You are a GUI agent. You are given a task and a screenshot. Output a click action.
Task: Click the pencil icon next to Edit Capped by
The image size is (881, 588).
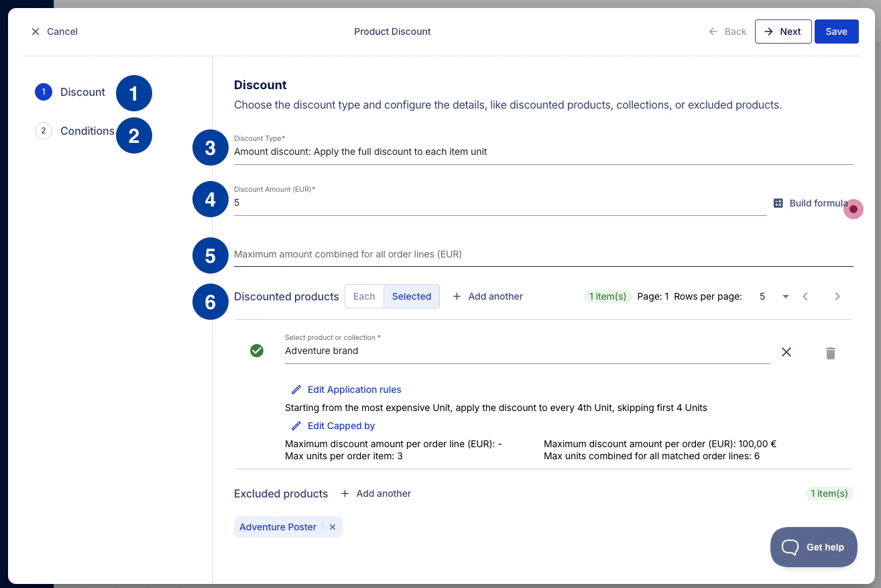click(296, 426)
